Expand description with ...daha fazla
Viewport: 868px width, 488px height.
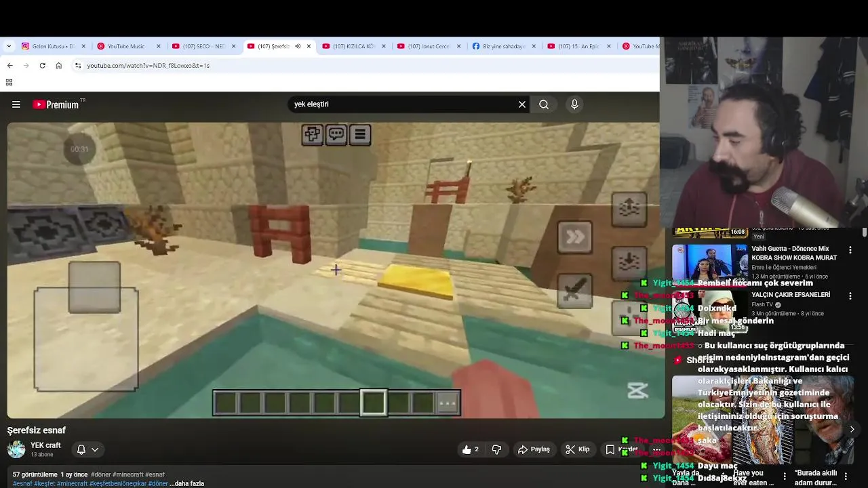pyautogui.click(x=187, y=483)
